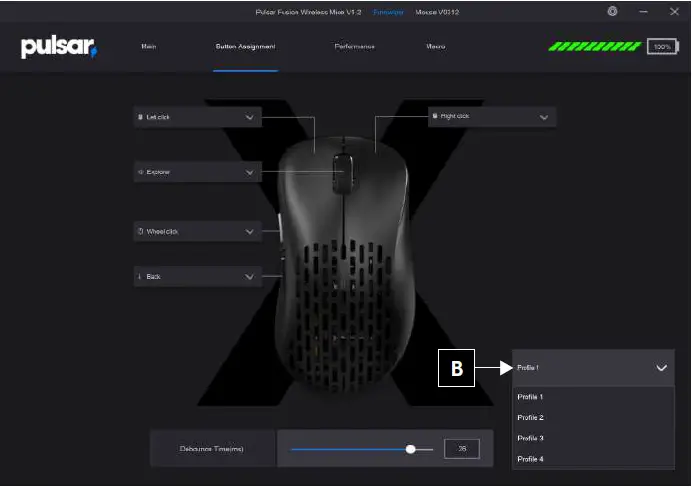692x490 pixels.
Task: Click the Debounce Time slider handle
Action: [410, 449]
